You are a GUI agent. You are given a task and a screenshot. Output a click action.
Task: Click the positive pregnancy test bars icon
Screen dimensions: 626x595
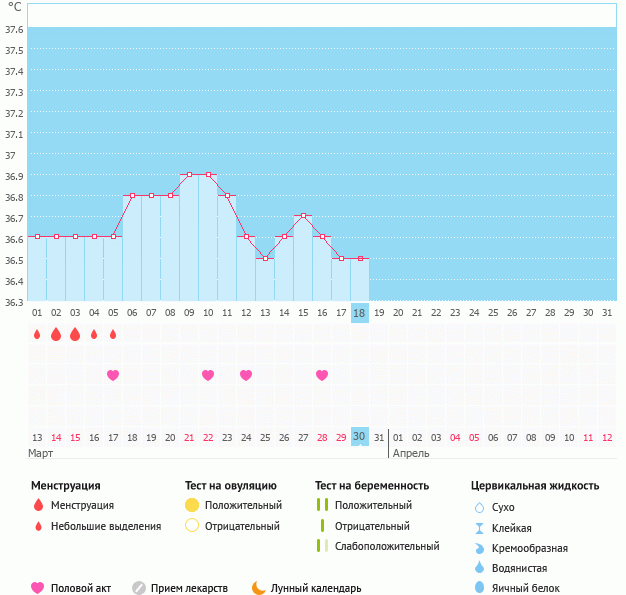pyautogui.click(x=322, y=505)
